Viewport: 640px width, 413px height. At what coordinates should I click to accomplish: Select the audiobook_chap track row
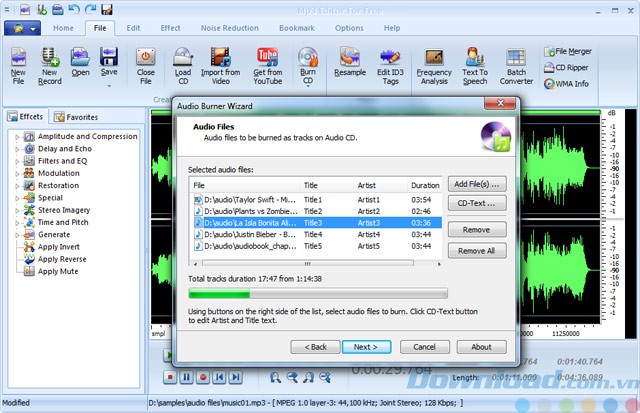(317, 246)
